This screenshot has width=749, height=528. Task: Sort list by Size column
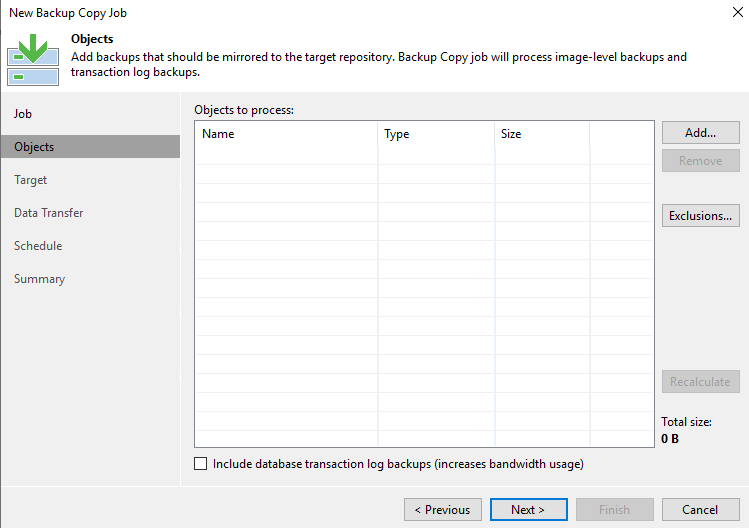coord(542,134)
